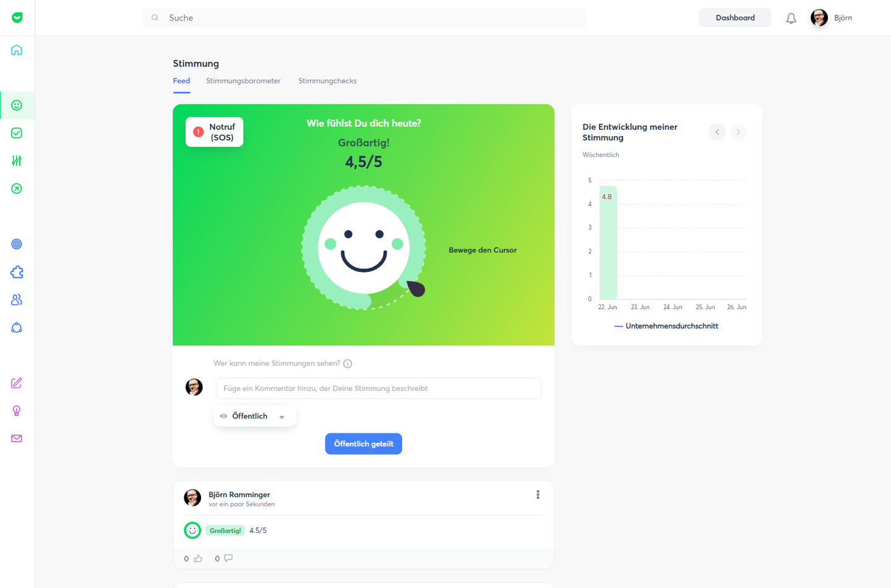
Task: Open the lightbulb ideas icon in sidebar
Action: 17,411
